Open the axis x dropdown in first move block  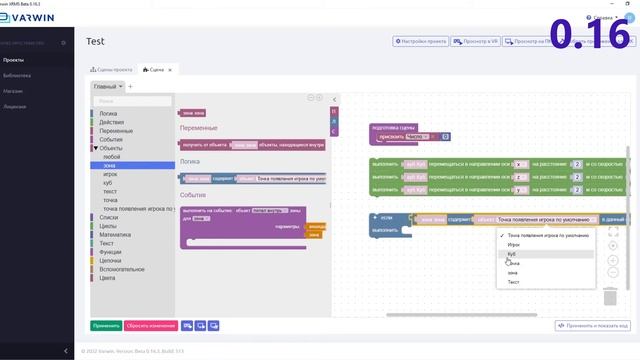[x=521, y=164]
